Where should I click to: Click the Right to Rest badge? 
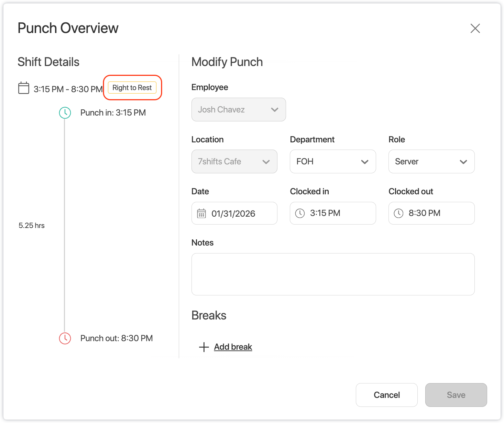coord(132,88)
